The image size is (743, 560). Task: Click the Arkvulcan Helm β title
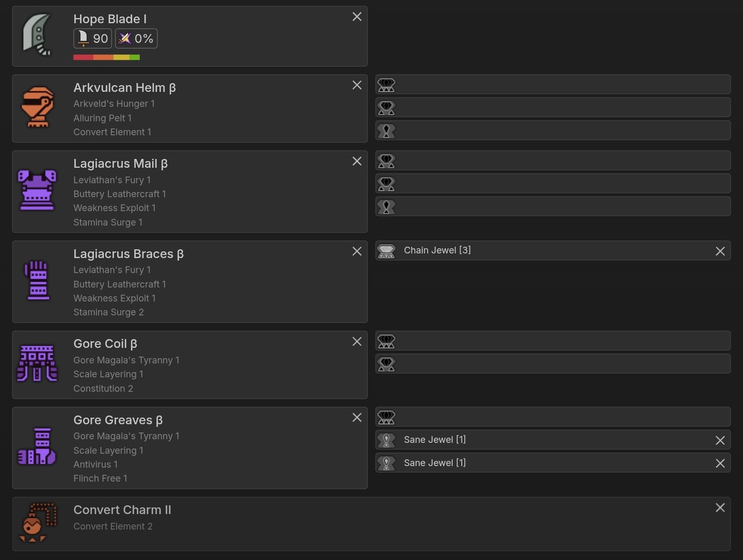pos(125,88)
